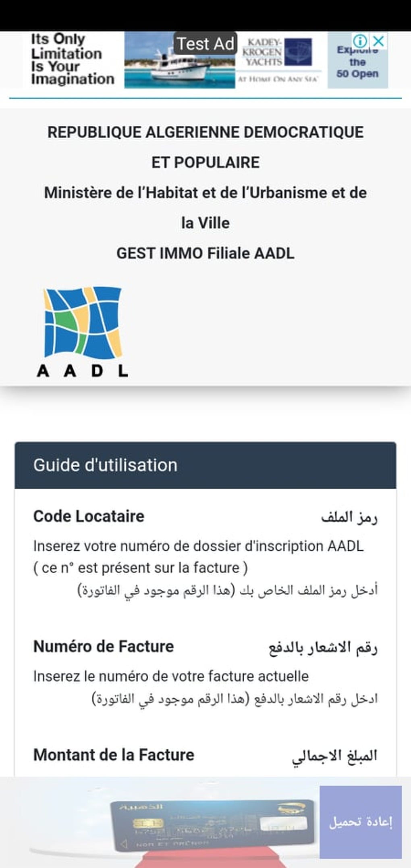The height and width of the screenshot is (868, 411).
Task: Click the Arabic label المبلغ الاجمالي
Action: coord(334,756)
